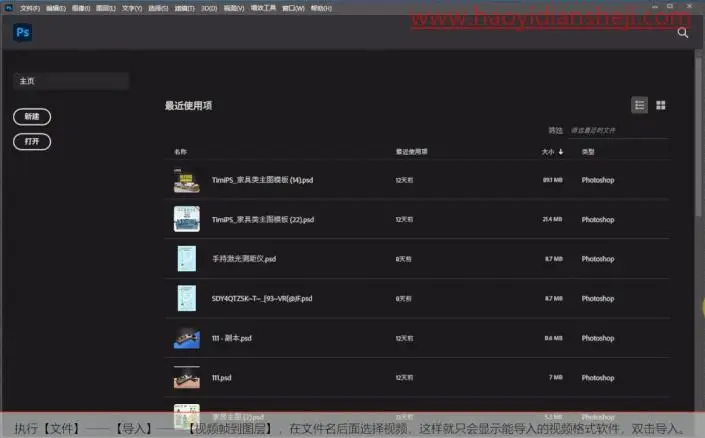Click the 7 MB size of 111.psd
705x438 pixels.
[x=556, y=377]
